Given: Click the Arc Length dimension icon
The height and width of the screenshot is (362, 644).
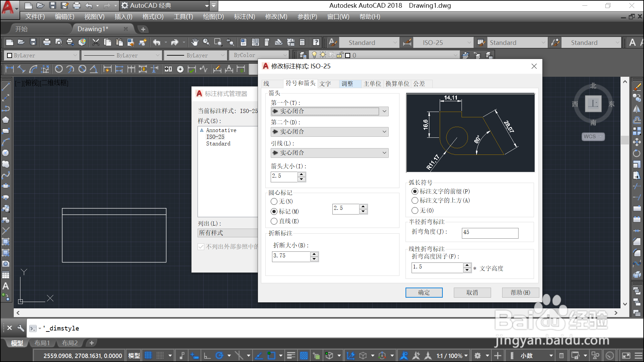Looking at the screenshot, I should pyautogui.click(x=33, y=69).
